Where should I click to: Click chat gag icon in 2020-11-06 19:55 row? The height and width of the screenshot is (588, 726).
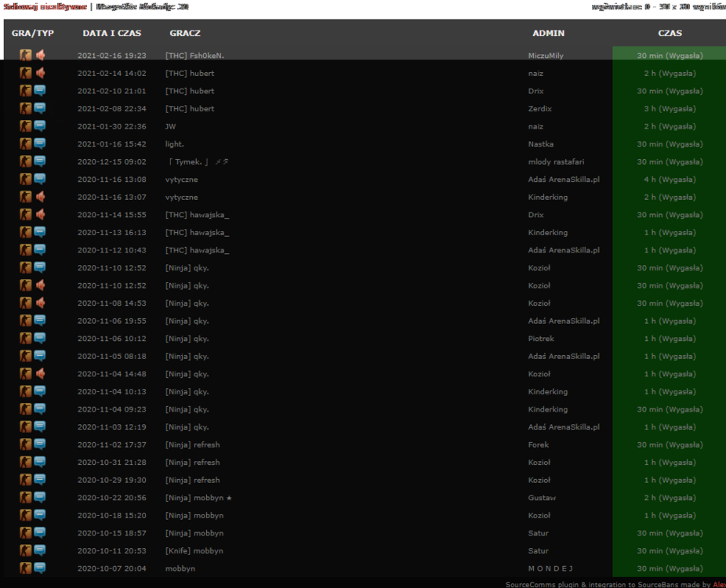pyautogui.click(x=40, y=321)
